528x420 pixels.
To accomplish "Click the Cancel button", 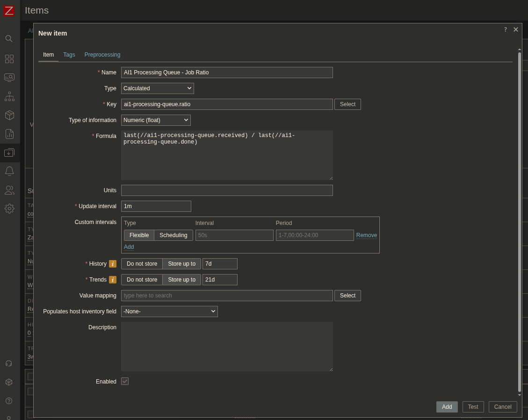I will pyautogui.click(x=502, y=407).
